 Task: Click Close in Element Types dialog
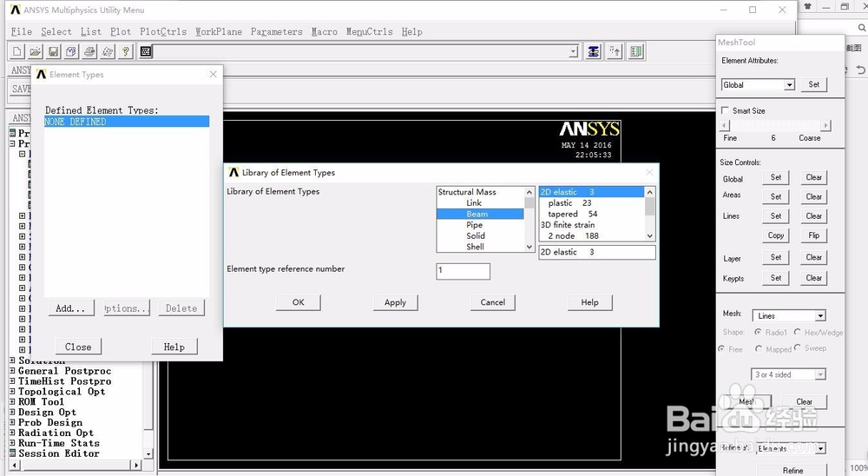[x=78, y=347]
